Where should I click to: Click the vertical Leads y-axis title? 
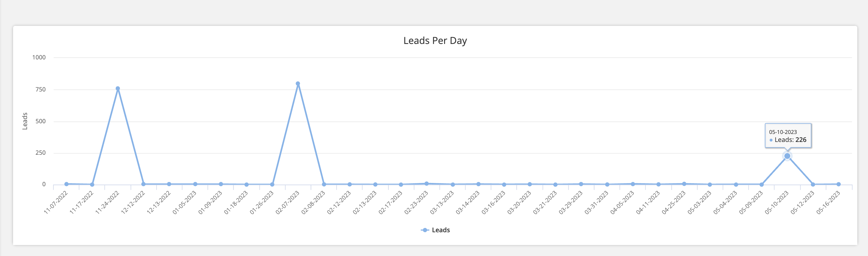pos(25,121)
